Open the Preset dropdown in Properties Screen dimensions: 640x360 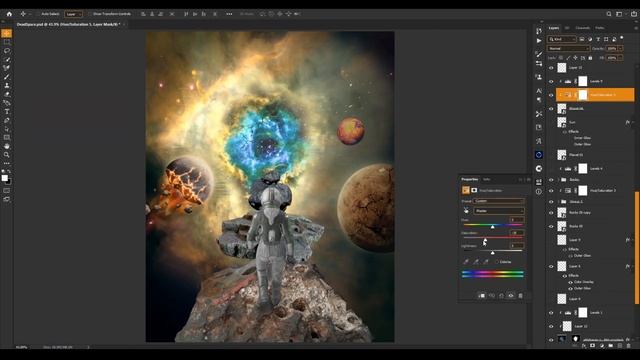499,201
